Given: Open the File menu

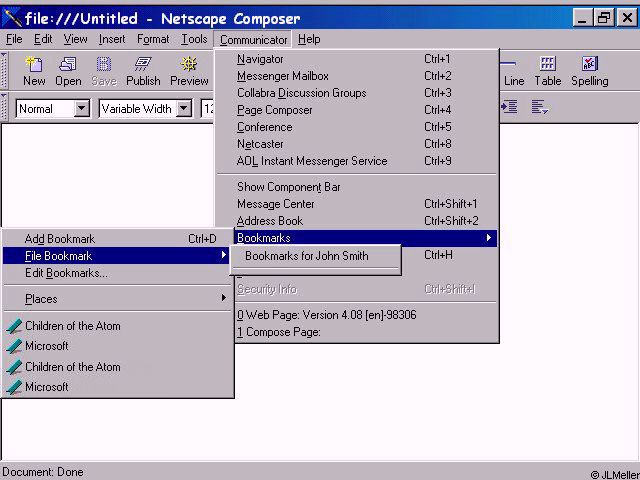Looking at the screenshot, I should (x=14, y=39).
